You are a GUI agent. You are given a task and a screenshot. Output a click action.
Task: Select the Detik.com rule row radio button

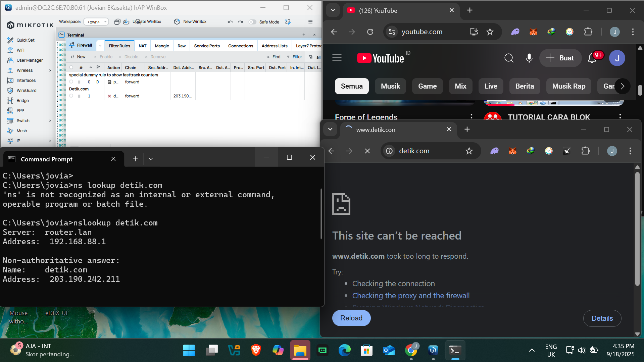[71, 96]
